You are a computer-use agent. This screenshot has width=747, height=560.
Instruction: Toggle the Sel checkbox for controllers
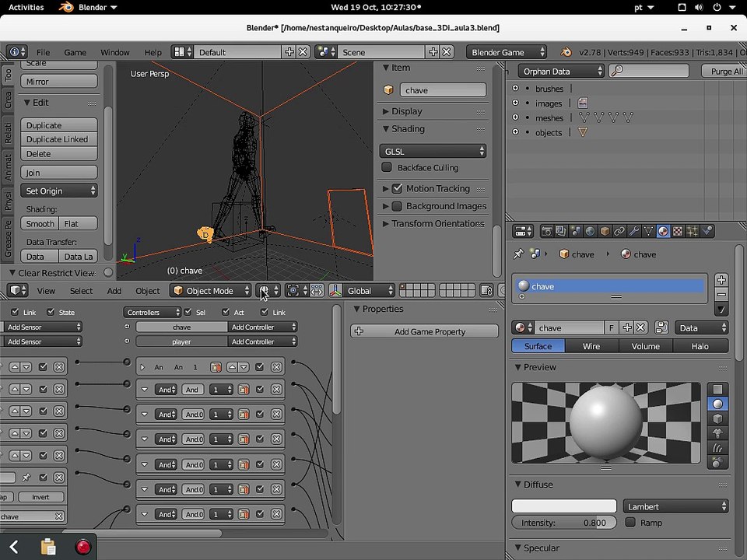click(x=188, y=312)
